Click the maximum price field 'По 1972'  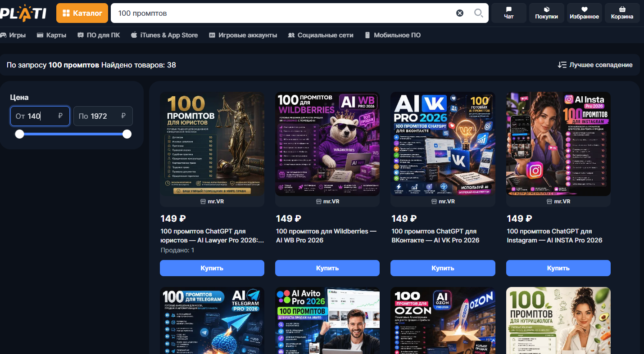coord(103,116)
